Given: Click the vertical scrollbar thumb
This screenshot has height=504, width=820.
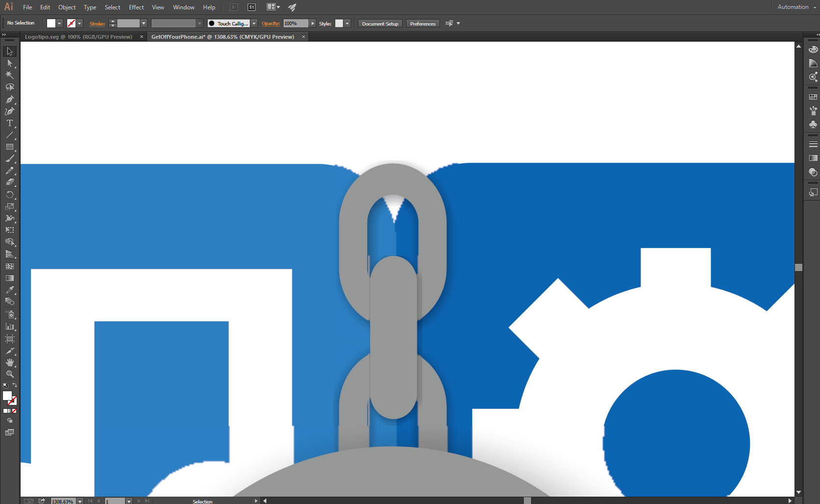Looking at the screenshot, I should (798, 267).
